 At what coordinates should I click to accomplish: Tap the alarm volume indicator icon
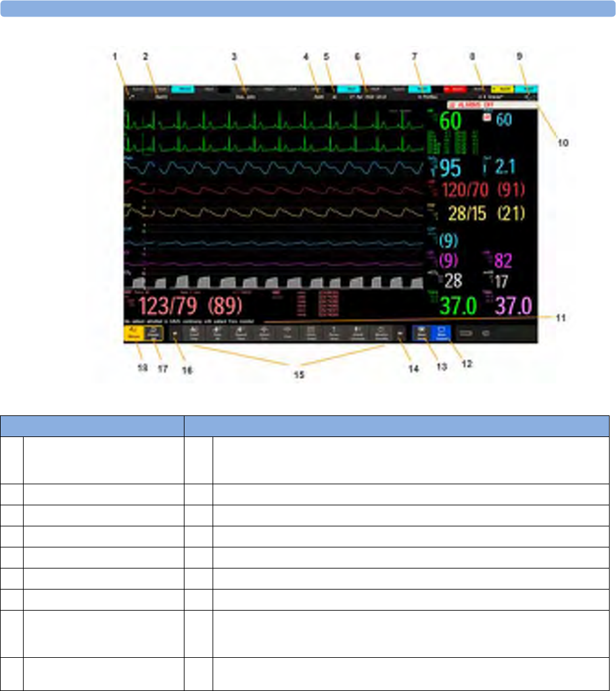point(530,97)
